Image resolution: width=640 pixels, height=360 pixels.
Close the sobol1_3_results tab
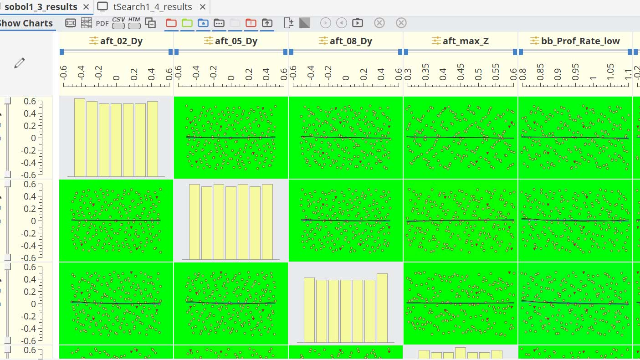coord(86,7)
